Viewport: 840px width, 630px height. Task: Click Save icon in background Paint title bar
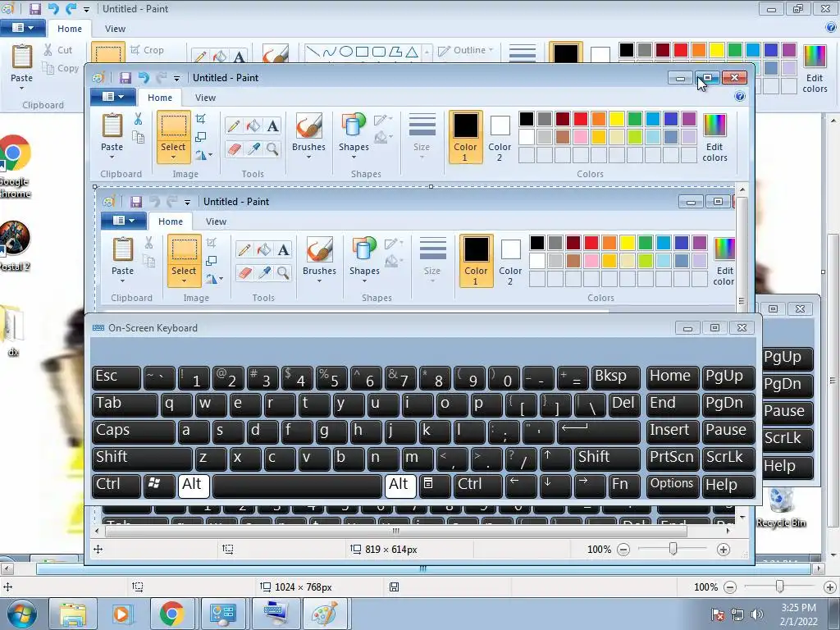tap(35, 8)
